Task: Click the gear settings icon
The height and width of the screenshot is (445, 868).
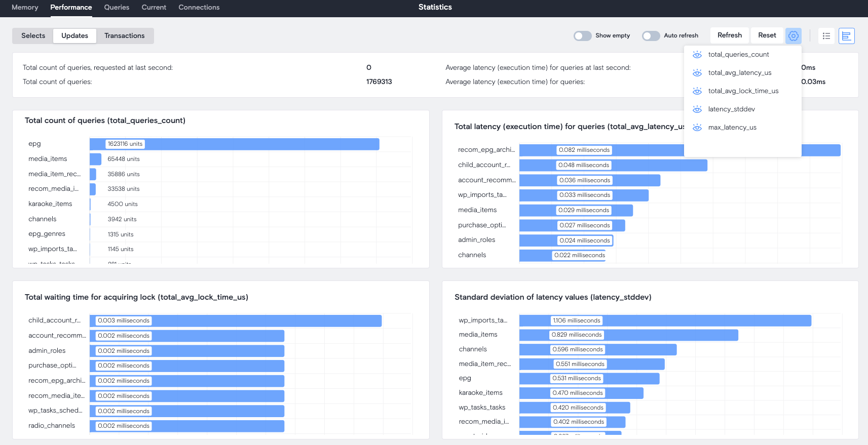Action: pos(793,36)
